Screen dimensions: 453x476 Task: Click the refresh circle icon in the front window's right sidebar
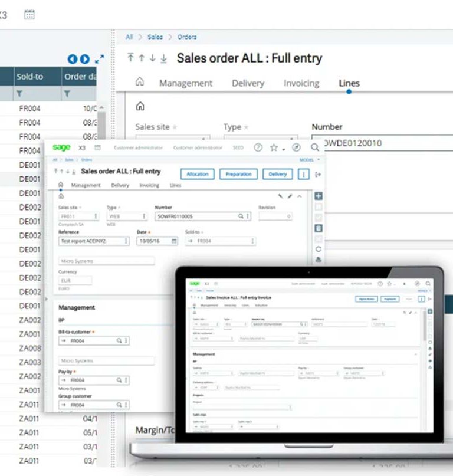click(318, 250)
